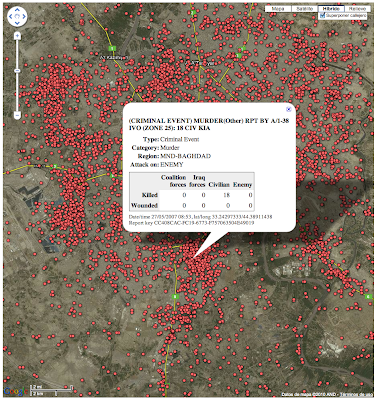Select the Híbrido map view
This screenshot has height=400, width=376.
click(331, 9)
